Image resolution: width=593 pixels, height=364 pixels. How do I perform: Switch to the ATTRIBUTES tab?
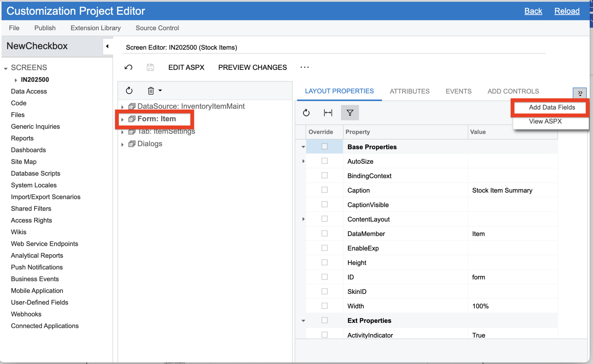pyautogui.click(x=409, y=91)
